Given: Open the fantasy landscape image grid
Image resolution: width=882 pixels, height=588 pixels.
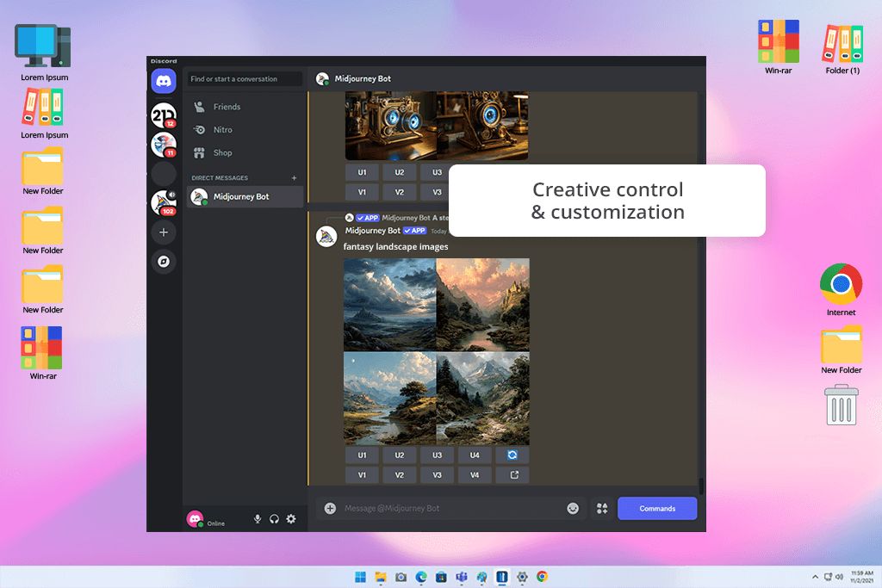Looking at the screenshot, I should (x=437, y=352).
